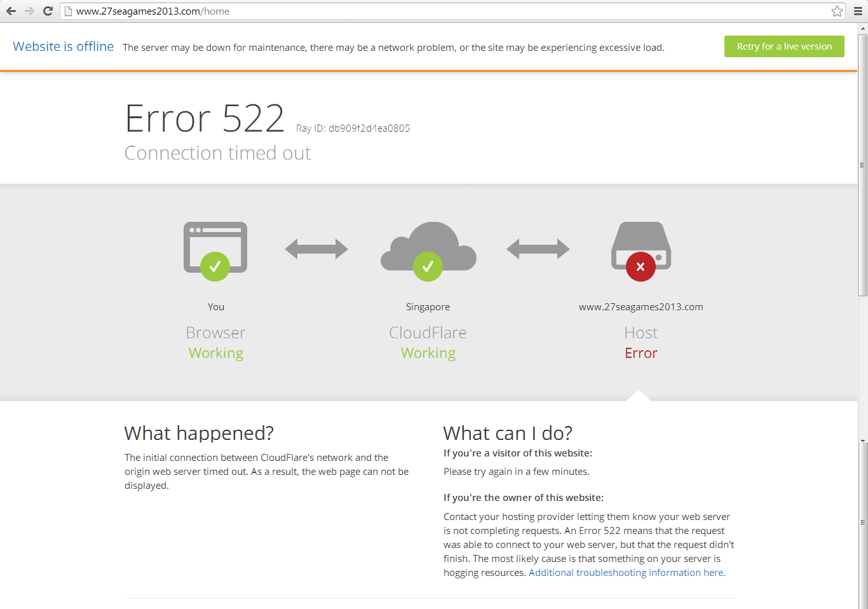The height and width of the screenshot is (609, 868).
Task: Open the Chrome hamburger menu
Action: point(858,11)
